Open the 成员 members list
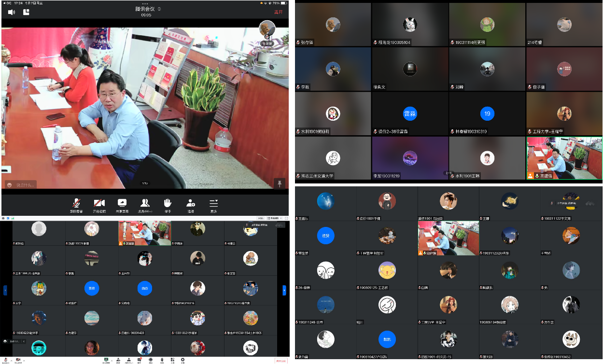The image size is (603, 364). 145,205
